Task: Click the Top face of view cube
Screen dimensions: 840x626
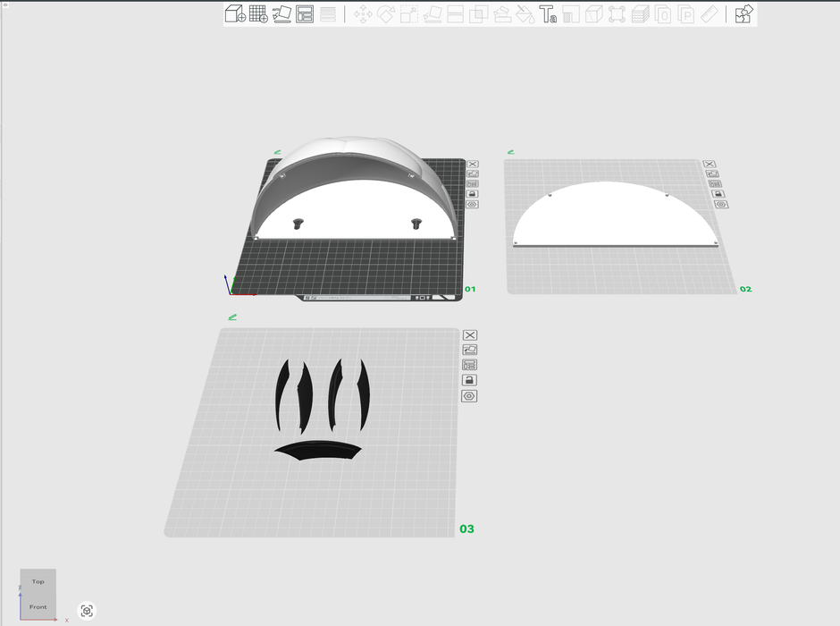Action: tap(38, 581)
